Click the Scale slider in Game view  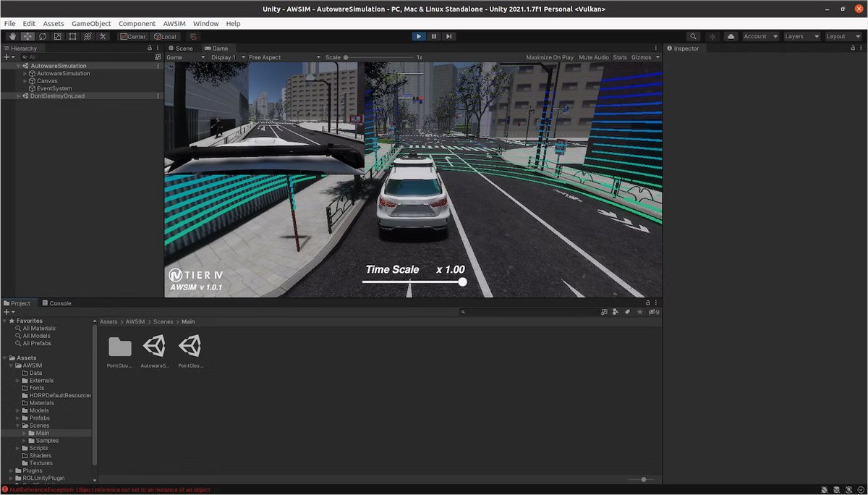click(380, 57)
